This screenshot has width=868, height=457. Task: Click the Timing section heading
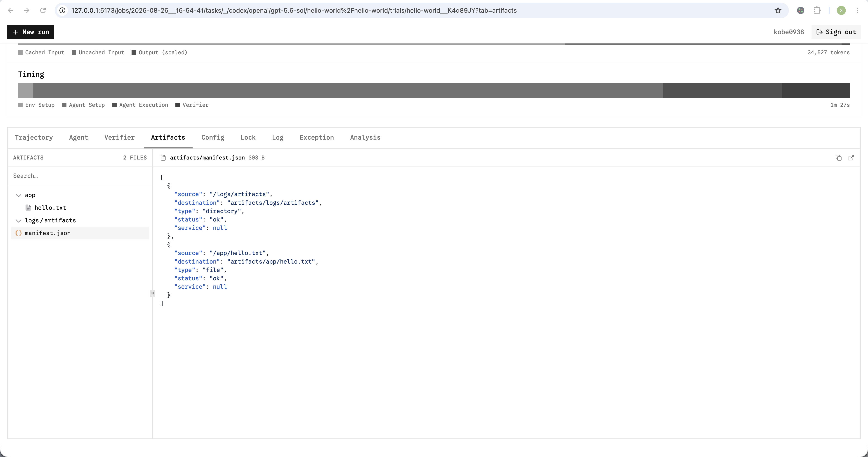coord(31,74)
